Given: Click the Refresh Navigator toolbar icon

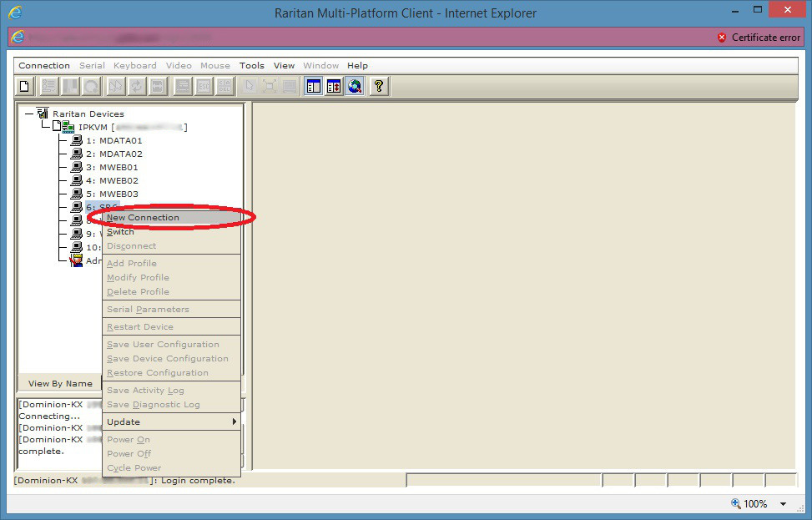Looking at the screenshot, I should [x=334, y=86].
